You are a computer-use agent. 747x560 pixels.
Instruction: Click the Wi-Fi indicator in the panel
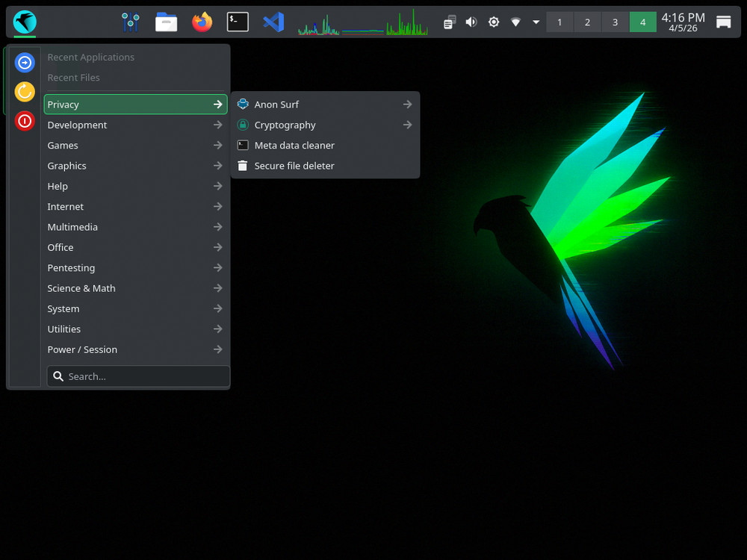click(x=515, y=22)
